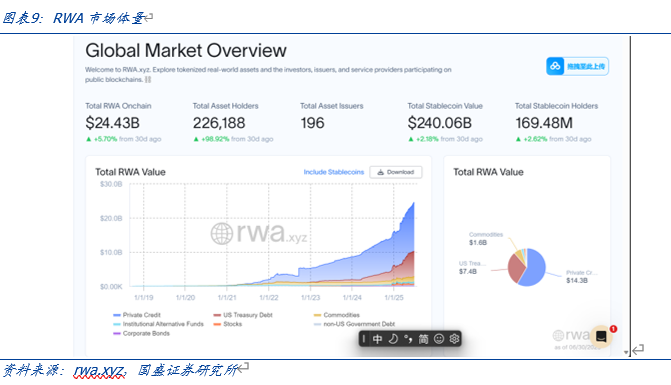This screenshot has height=385, width=671.
Task: Click the Corporate Bonds legend item
Action: click(x=141, y=333)
